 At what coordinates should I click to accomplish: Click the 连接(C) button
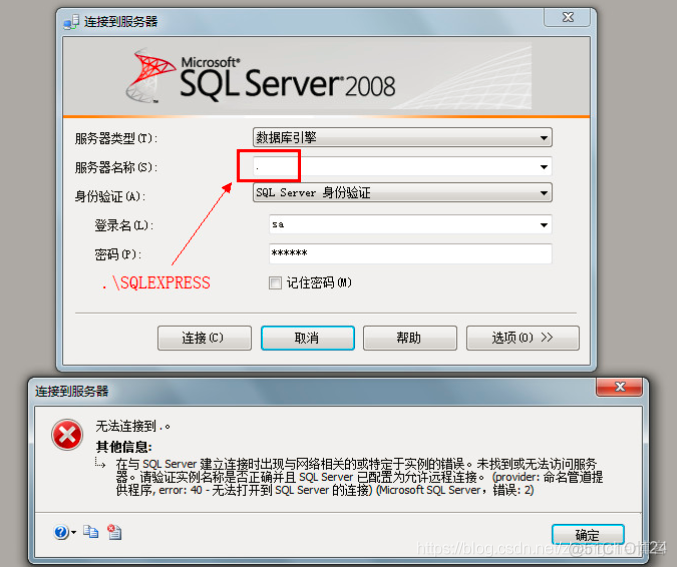pos(204,338)
